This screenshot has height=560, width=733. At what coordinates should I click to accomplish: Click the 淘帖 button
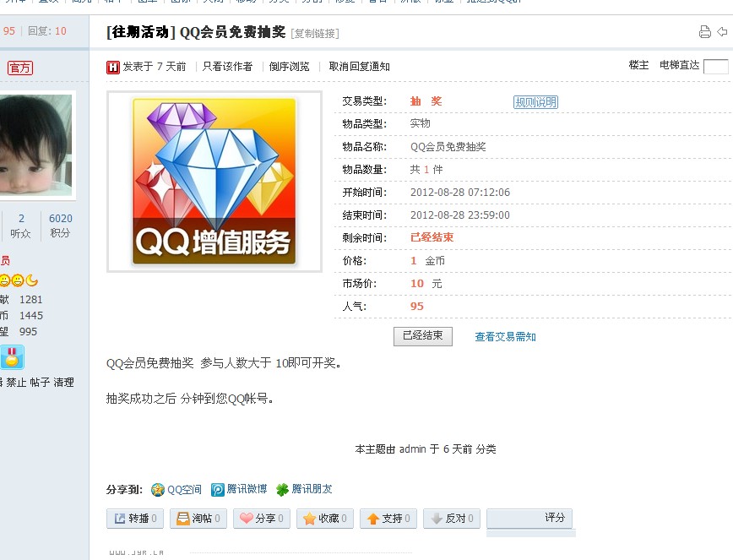pos(198,519)
